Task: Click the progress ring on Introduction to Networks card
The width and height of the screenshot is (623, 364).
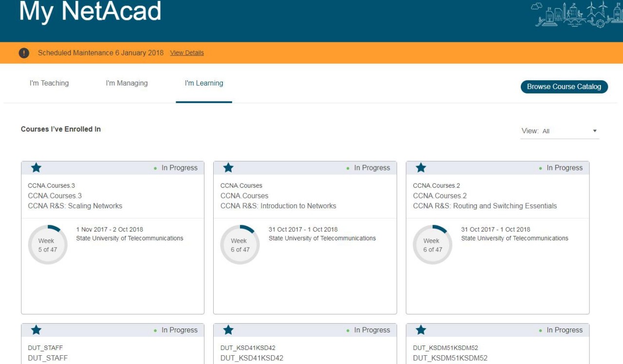Action: pyautogui.click(x=240, y=245)
